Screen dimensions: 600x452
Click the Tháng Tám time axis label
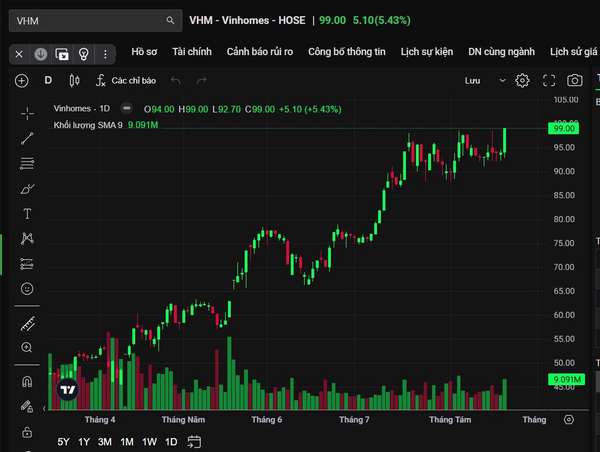pyautogui.click(x=450, y=419)
